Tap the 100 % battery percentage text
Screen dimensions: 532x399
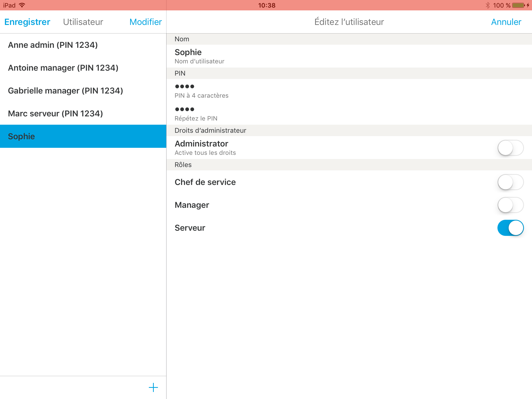(x=502, y=5)
